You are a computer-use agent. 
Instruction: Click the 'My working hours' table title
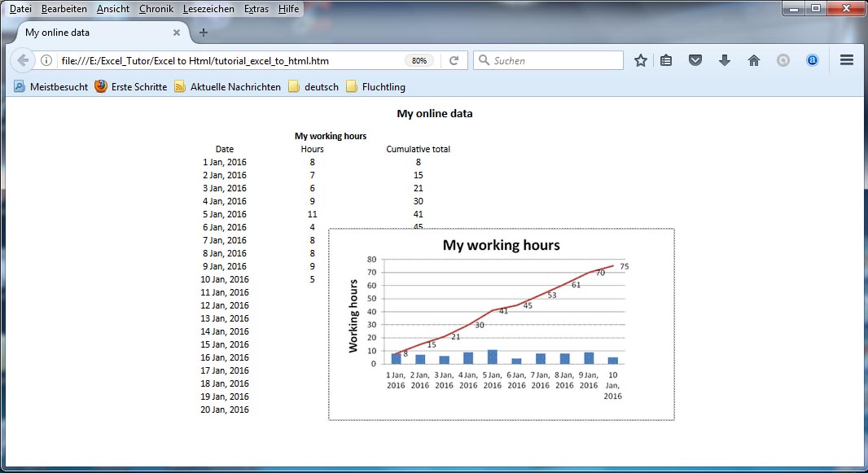[331, 136]
